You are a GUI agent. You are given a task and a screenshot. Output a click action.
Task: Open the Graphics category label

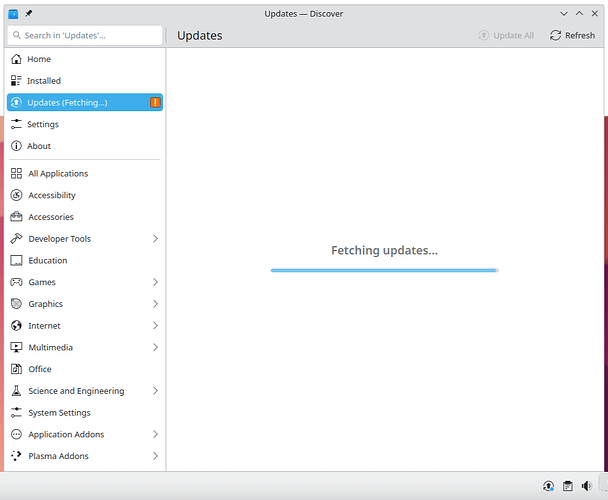point(45,304)
